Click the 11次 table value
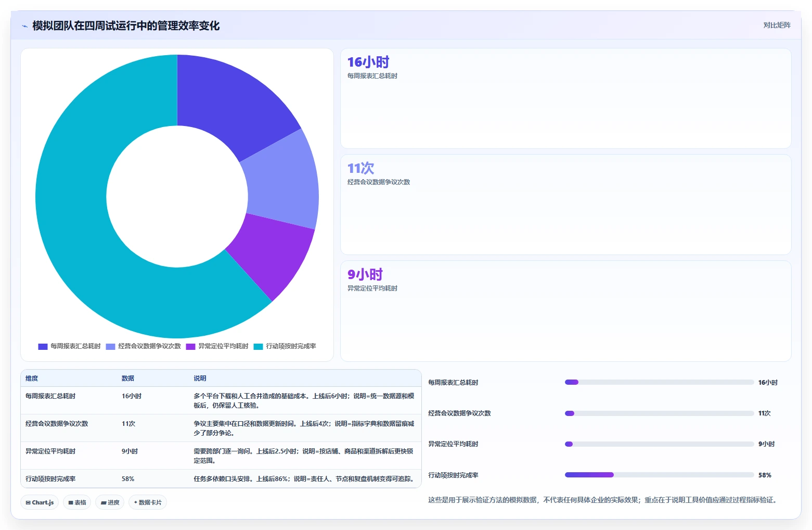The height and width of the screenshot is (530, 812). 128,424
